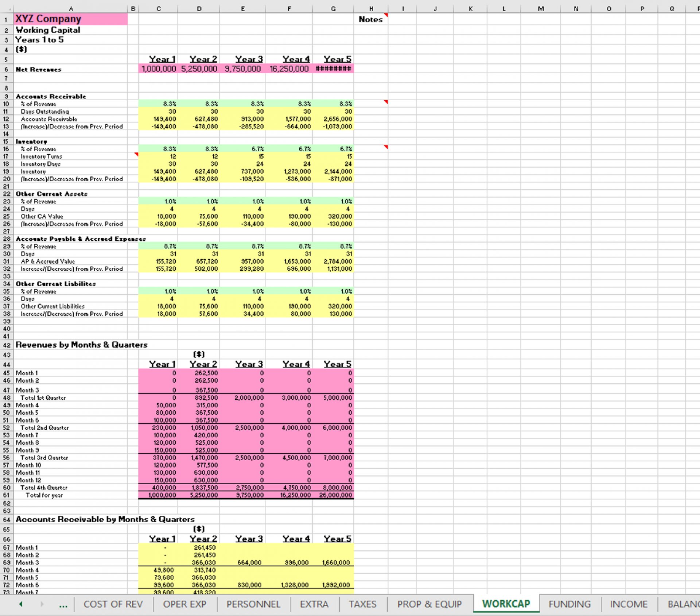700x616 pixels.
Task: Select Year 5 Other CA Value 320,000 in row 25
Action: 333,216
